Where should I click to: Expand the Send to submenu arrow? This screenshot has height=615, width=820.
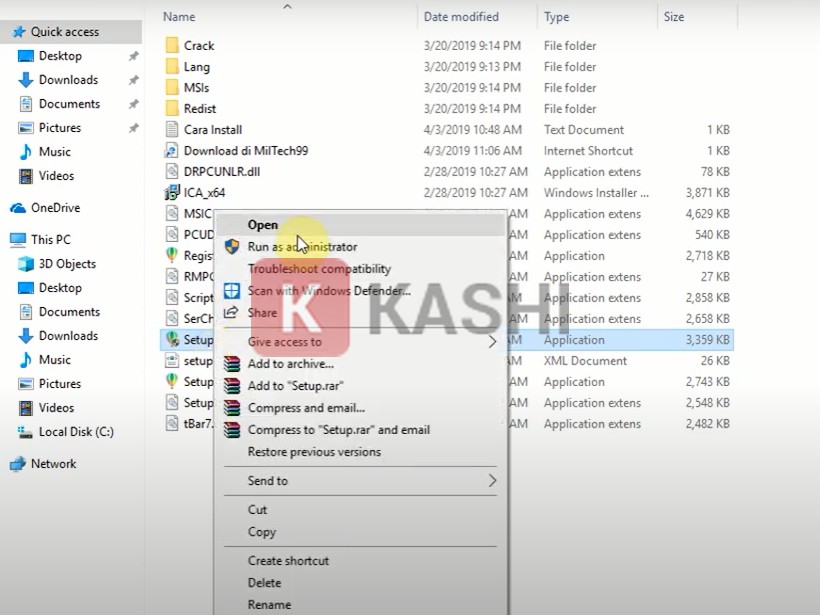[492, 481]
